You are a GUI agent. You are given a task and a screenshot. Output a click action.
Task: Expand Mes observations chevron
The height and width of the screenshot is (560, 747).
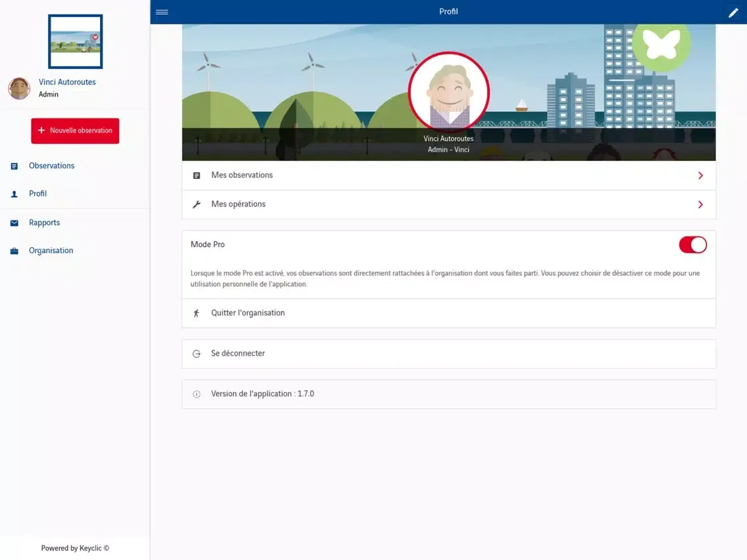click(x=700, y=175)
